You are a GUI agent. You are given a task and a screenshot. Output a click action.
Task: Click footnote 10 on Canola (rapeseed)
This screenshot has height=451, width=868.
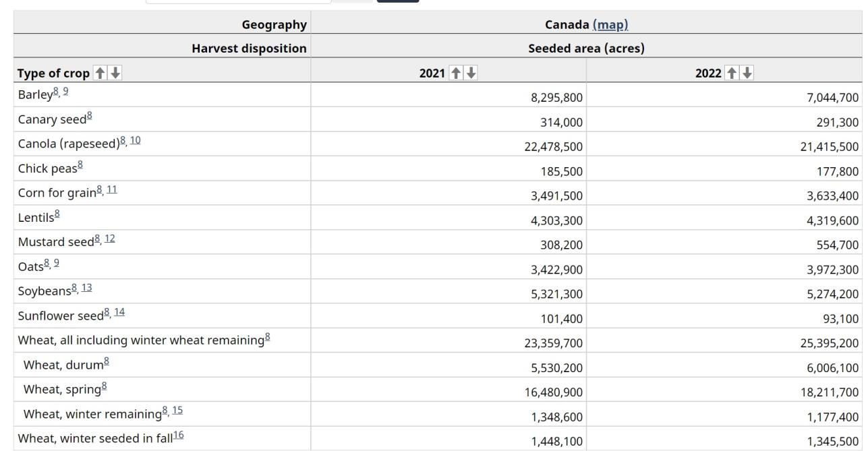(136, 141)
